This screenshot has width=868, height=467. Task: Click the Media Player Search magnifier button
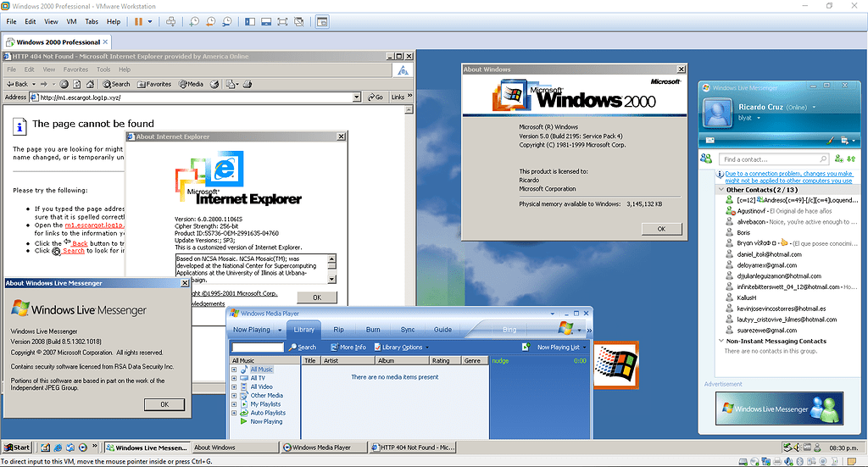[x=303, y=347]
